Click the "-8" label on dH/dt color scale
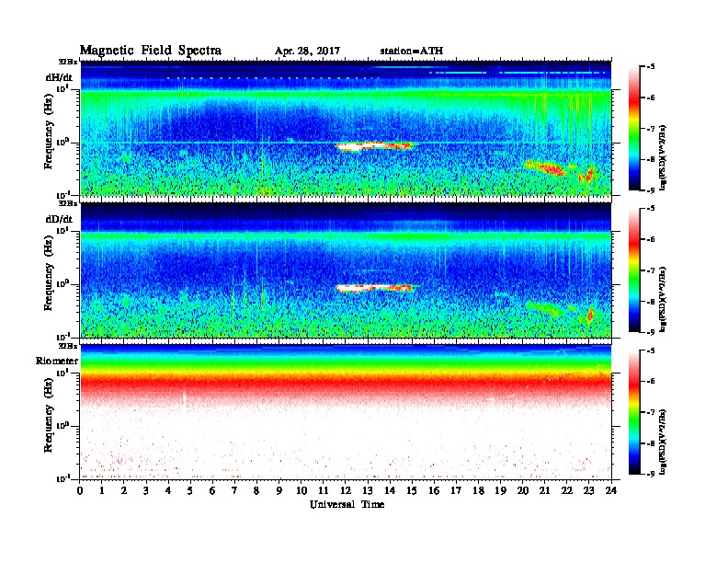The width and height of the screenshot is (728, 563). [651, 159]
